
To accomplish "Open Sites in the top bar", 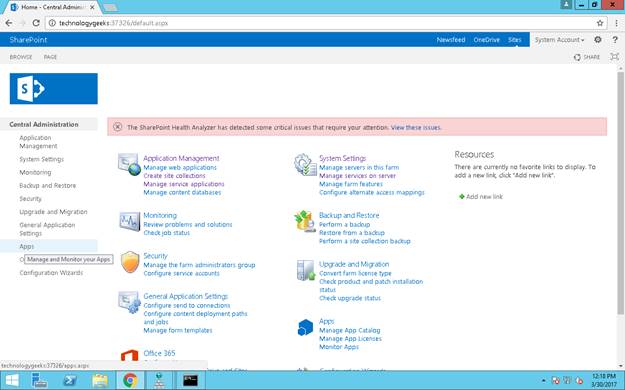I will tap(514, 40).
